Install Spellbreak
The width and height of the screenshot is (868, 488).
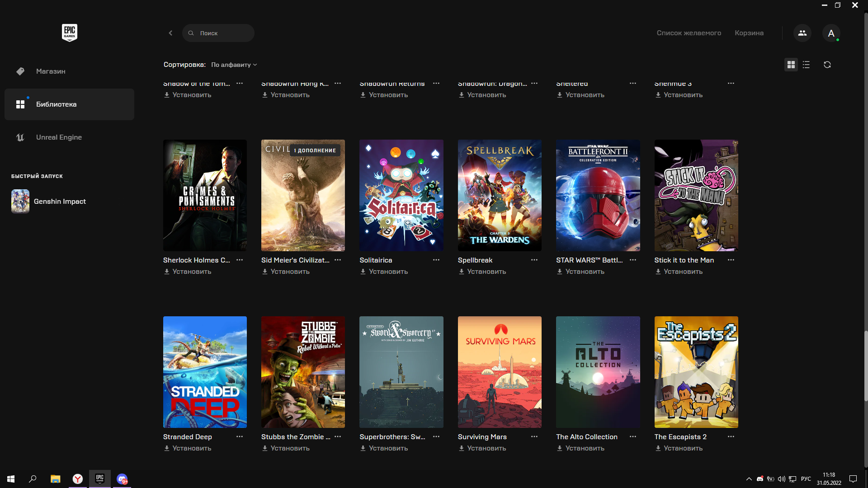pos(482,272)
